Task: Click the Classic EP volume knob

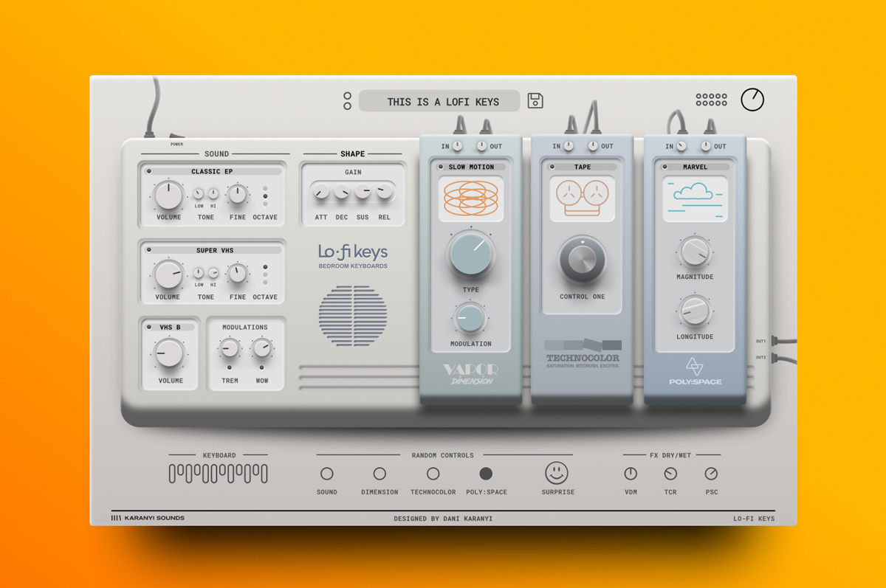Action: point(168,196)
